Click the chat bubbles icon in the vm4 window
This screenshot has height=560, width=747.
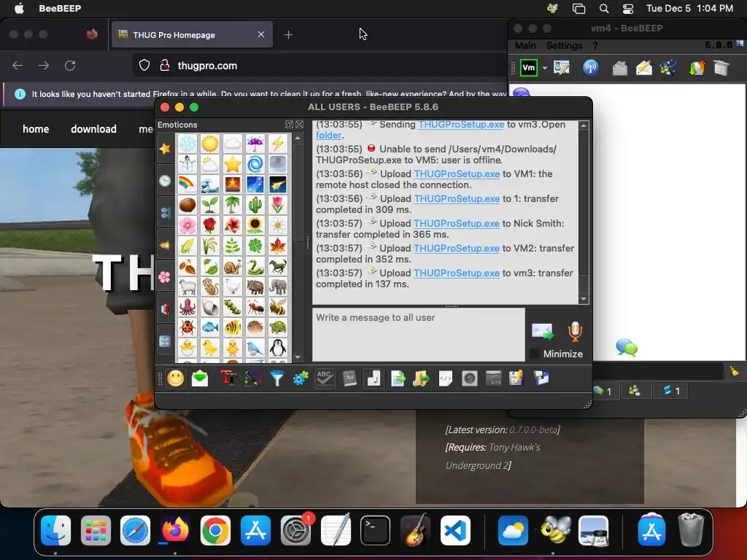point(627,347)
